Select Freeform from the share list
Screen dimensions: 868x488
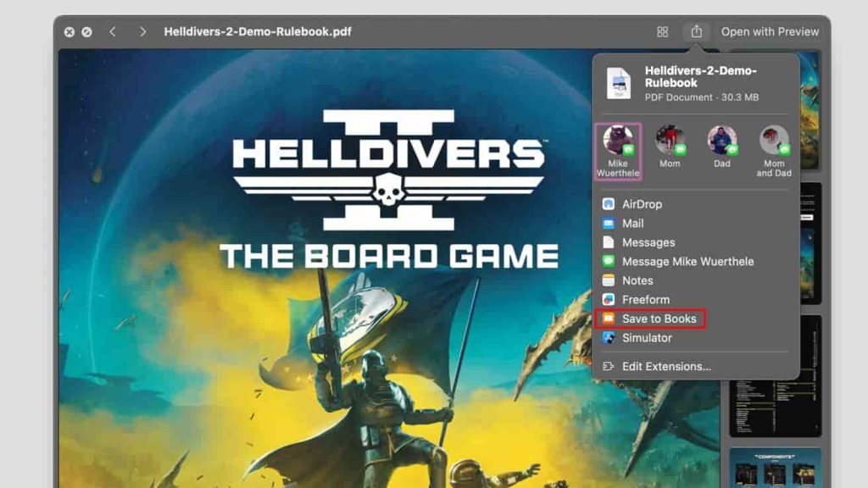[645, 300]
